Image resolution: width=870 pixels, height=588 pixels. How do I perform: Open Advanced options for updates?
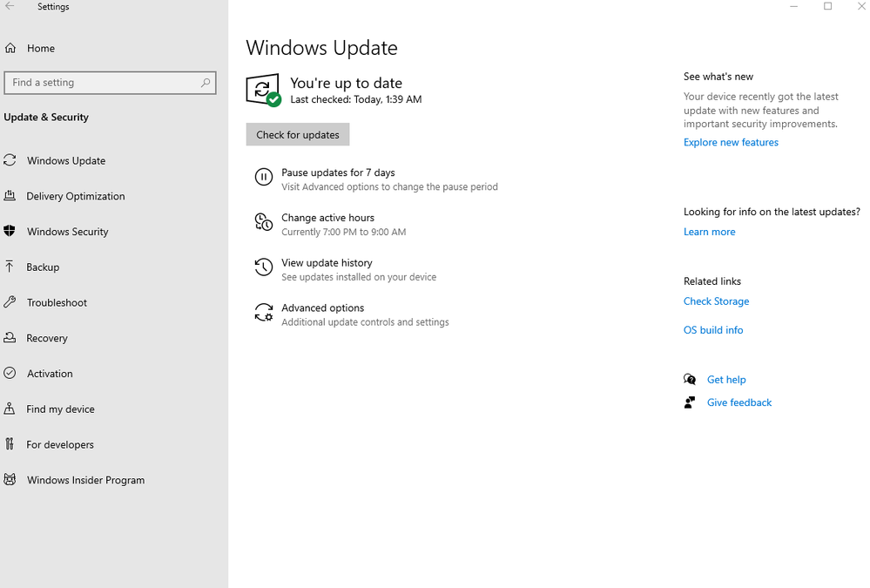point(323,308)
